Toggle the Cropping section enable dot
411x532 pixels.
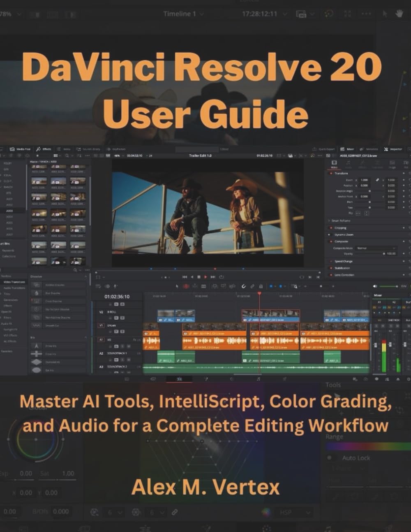click(x=331, y=228)
